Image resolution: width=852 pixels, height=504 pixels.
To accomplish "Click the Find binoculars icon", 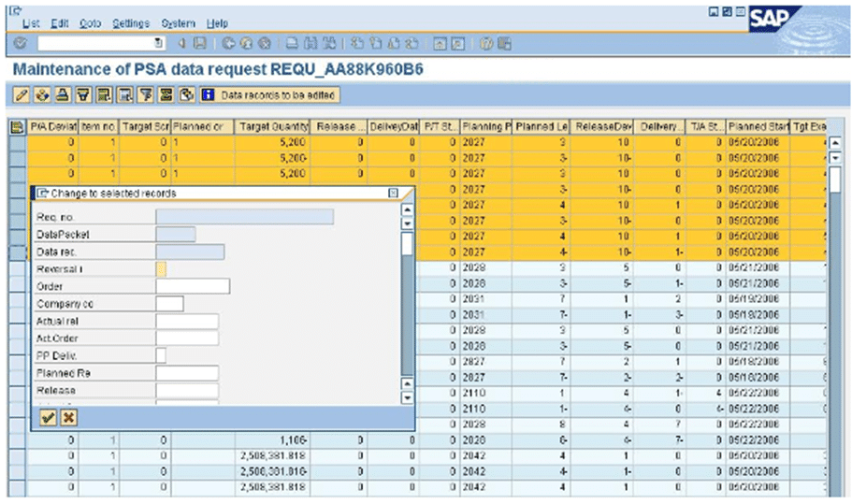I will [x=310, y=43].
